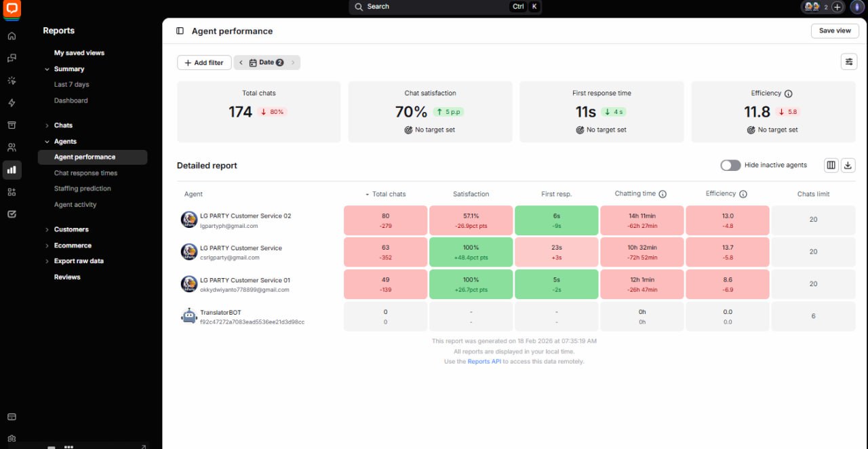Open report settings sliders icon
The width and height of the screenshot is (868, 449).
coord(848,62)
